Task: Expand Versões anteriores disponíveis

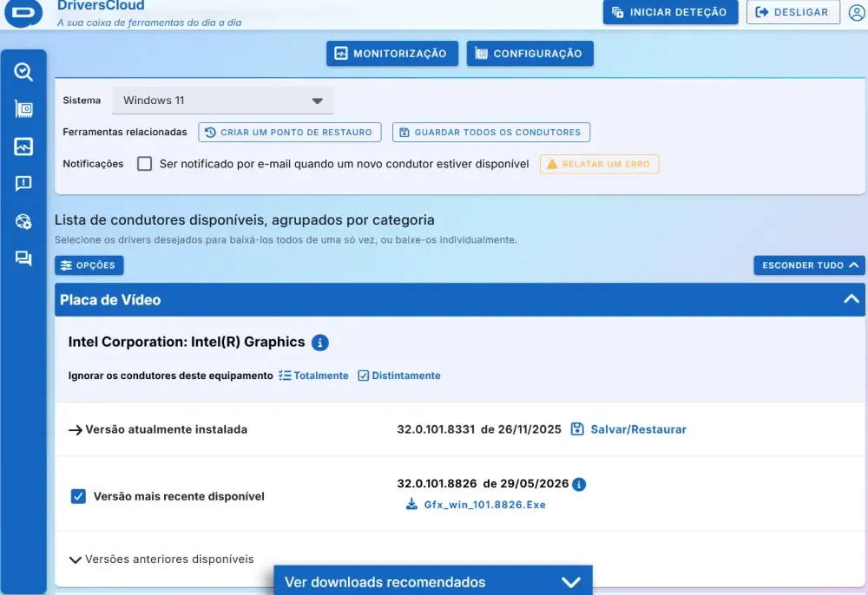Action: pos(161,559)
